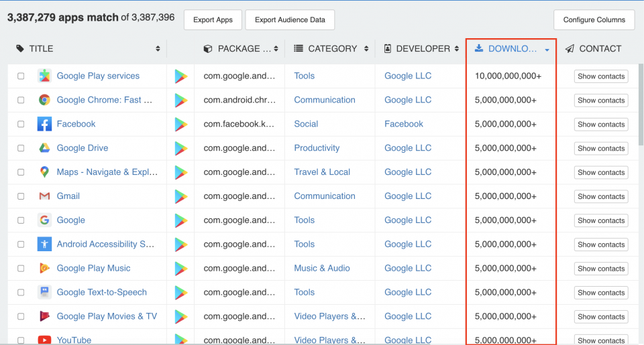Click the Google G app icon
Image resolution: width=644 pixels, height=345 pixels.
tap(44, 220)
